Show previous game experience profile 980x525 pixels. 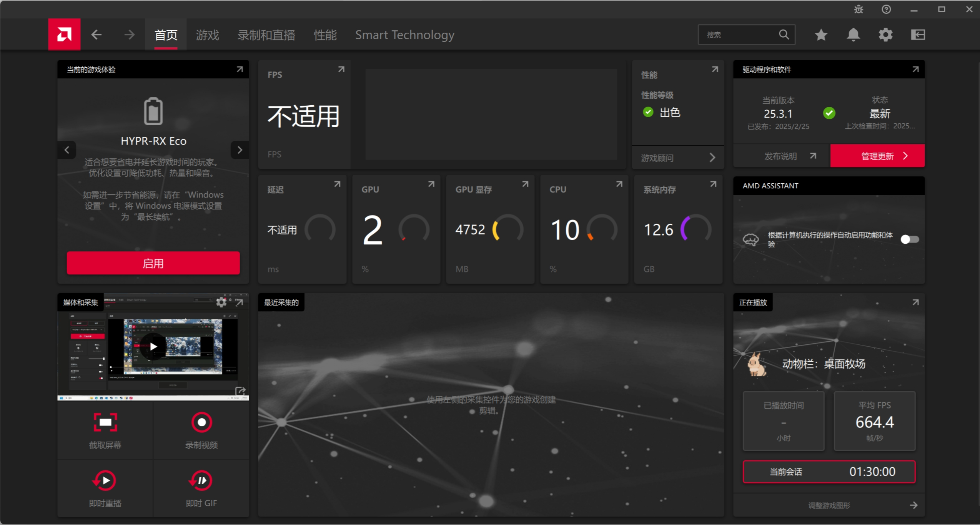(67, 150)
